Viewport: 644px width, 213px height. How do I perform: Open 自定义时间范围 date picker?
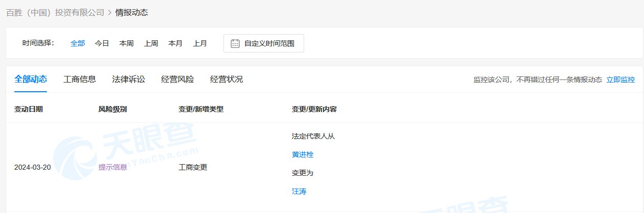(x=264, y=43)
